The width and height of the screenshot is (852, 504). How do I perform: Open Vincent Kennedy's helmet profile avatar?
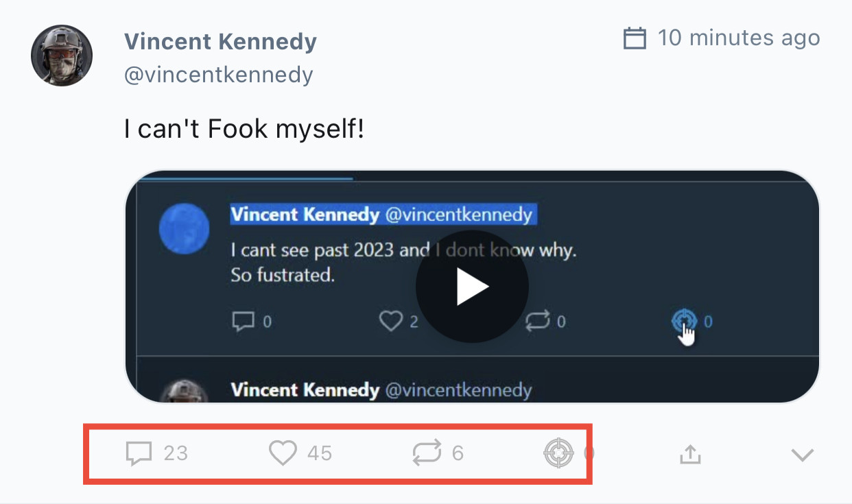(x=62, y=56)
